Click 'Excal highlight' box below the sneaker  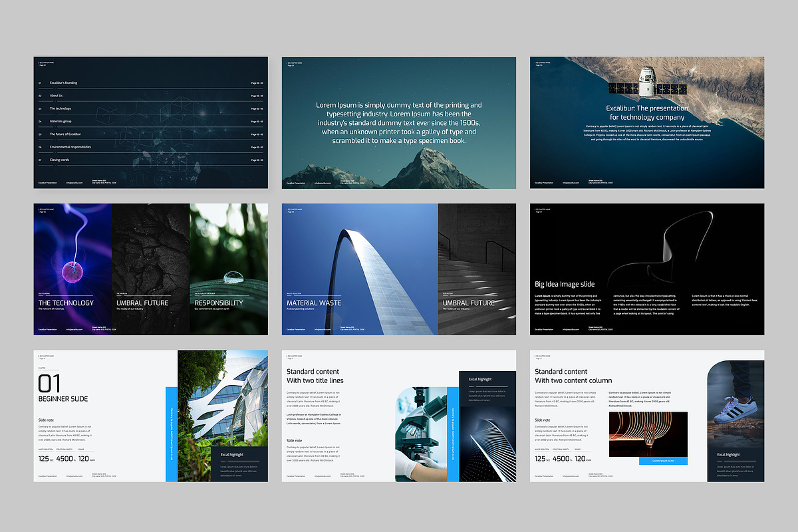(x=735, y=464)
